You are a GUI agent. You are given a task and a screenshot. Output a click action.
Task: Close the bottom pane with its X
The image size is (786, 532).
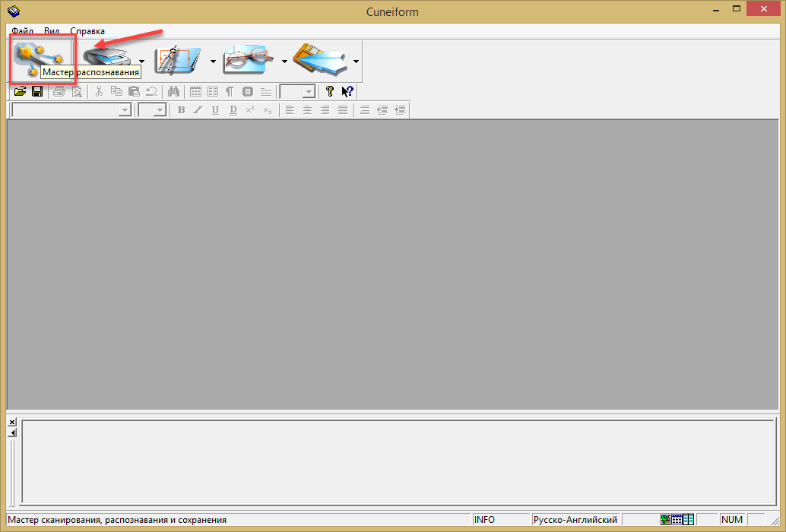tap(11, 421)
